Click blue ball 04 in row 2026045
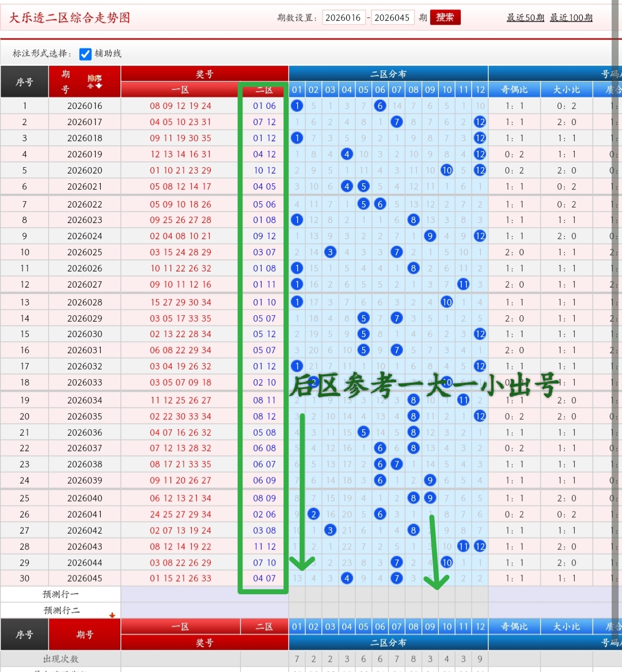 tap(347, 579)
